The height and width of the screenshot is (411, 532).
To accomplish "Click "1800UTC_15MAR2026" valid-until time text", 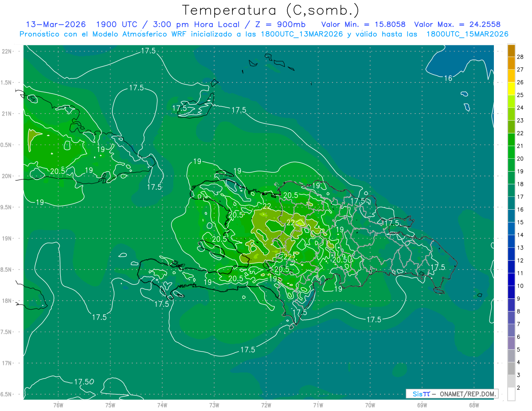I will click(467, 34).
